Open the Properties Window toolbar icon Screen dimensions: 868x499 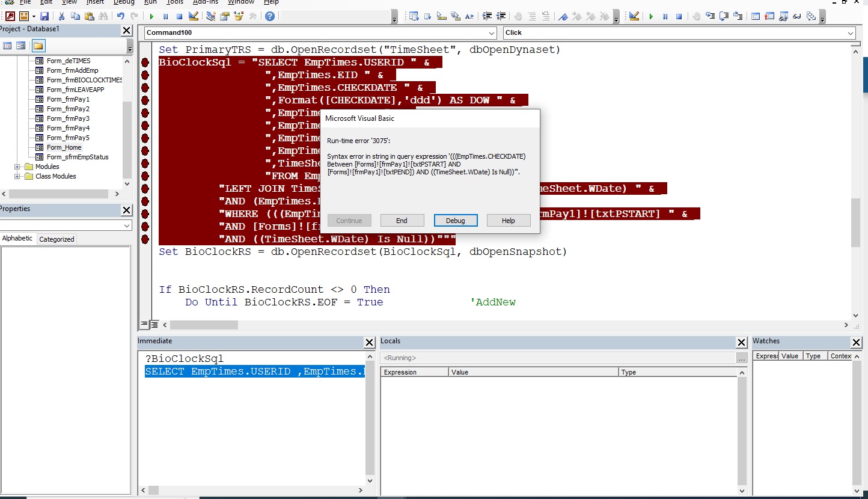click(225, 16)
